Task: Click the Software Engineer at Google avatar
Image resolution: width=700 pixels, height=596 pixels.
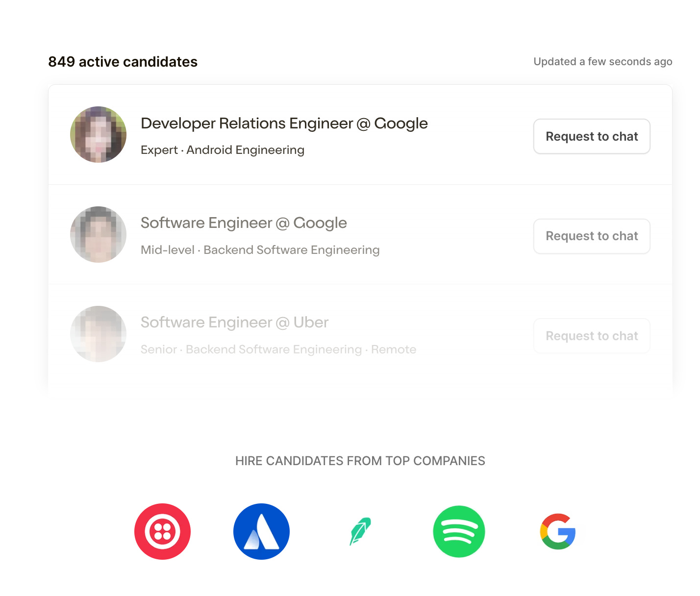Action: pyautogui.click(x=98, y=234)
